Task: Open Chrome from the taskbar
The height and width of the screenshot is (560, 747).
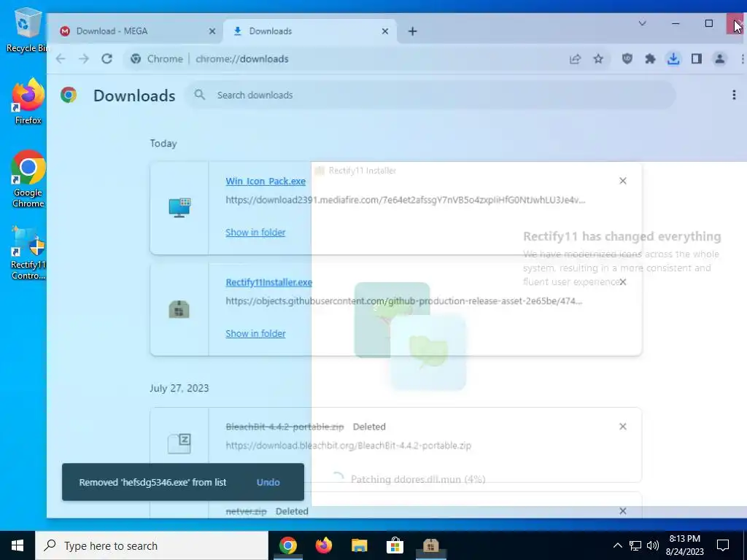Action: [287, 545]
